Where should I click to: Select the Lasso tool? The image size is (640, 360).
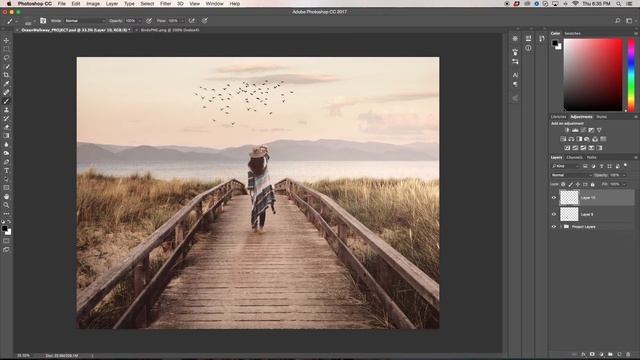point(6,58)
